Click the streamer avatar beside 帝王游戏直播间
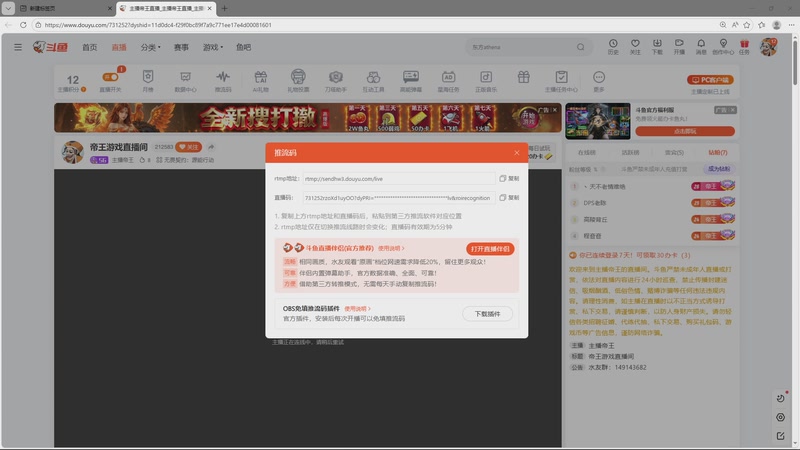Viewport: 800px width, 450px height. [x=72, y=152]
